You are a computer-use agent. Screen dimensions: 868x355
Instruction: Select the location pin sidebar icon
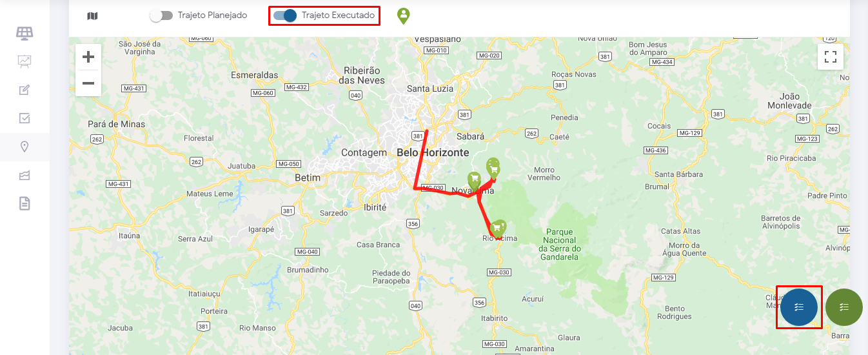(x=25, y=147)
